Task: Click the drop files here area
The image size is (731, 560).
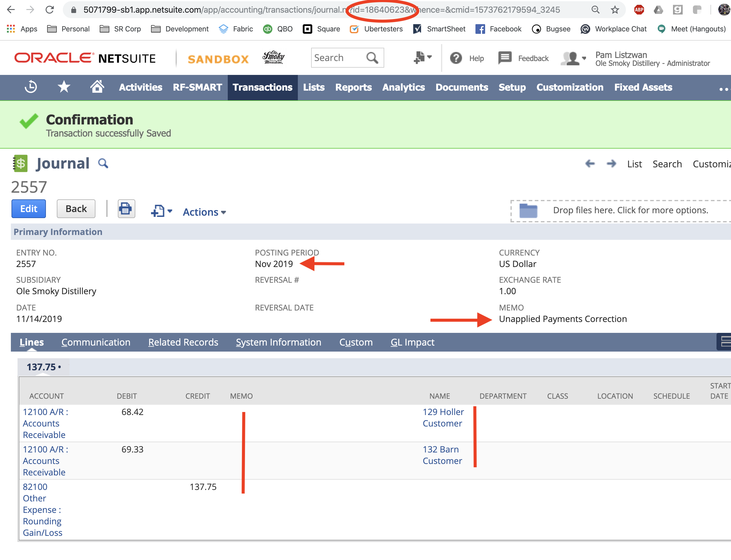Action: (630, 210)
